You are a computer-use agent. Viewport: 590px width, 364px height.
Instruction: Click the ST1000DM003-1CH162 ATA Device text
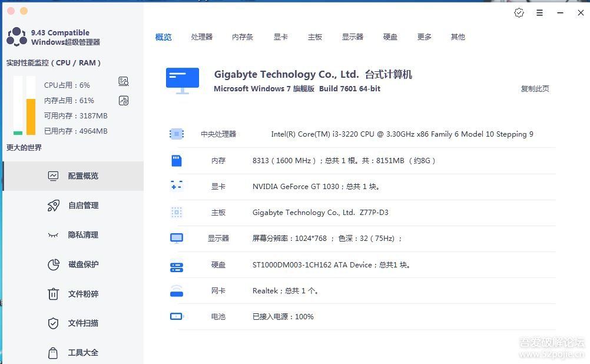click(331, 265)
